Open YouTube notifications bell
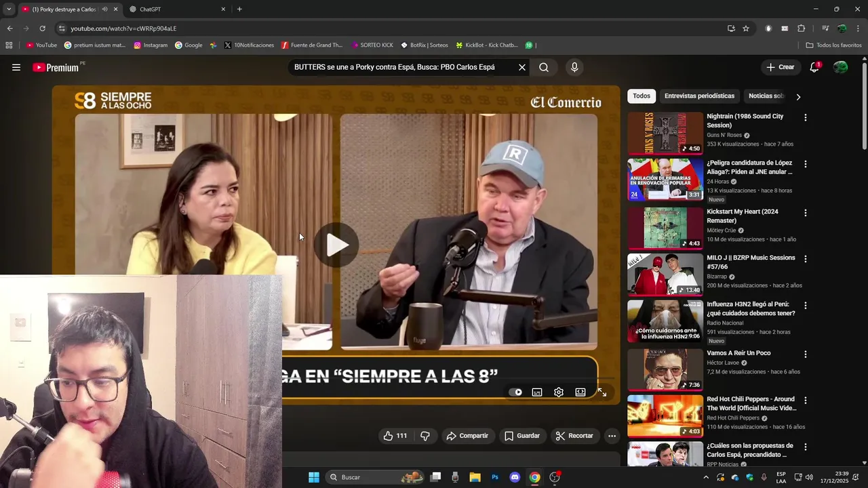 [814, 67]
